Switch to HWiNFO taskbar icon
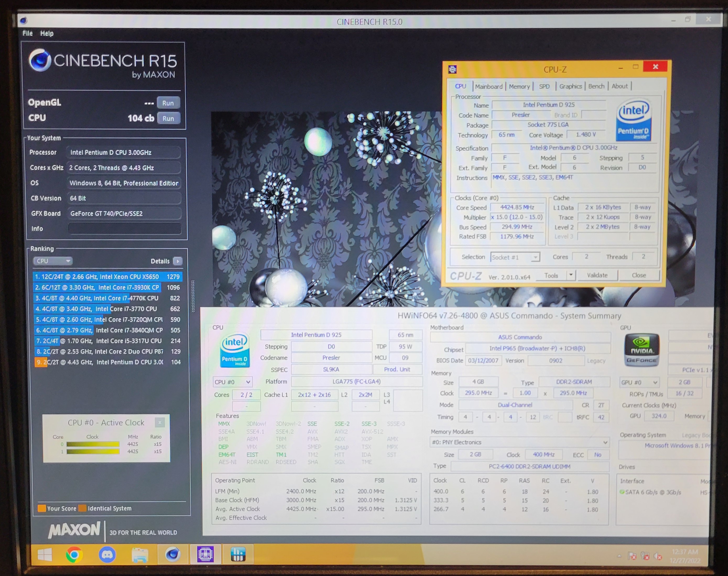 [238, 554]
